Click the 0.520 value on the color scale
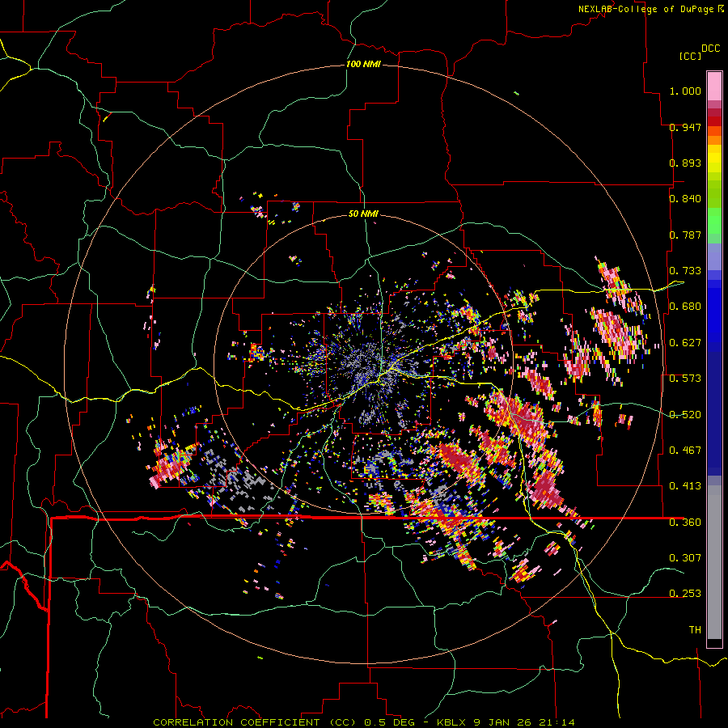 (685, 414)
